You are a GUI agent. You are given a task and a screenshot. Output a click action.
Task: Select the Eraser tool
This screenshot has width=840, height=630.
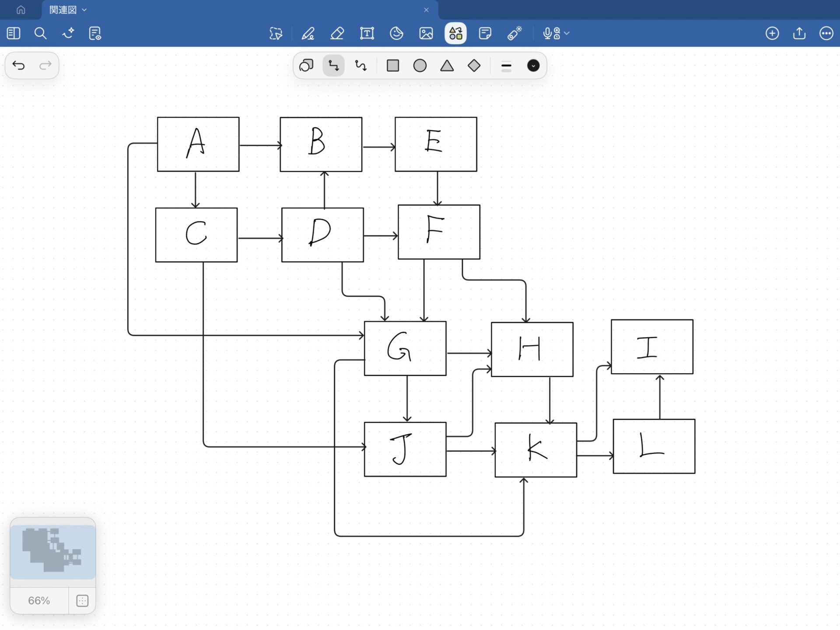(337, 33)
